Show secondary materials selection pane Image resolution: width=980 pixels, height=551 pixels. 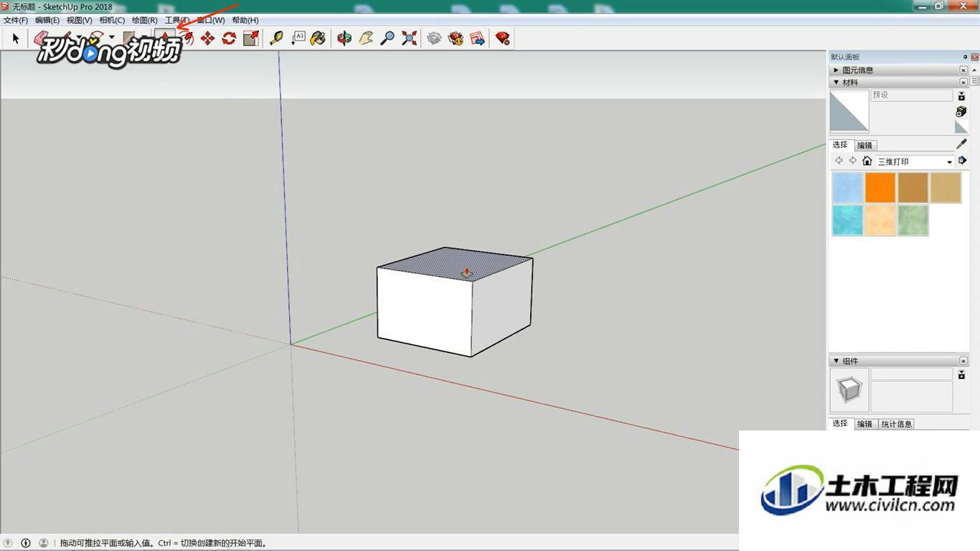[962, 95]
